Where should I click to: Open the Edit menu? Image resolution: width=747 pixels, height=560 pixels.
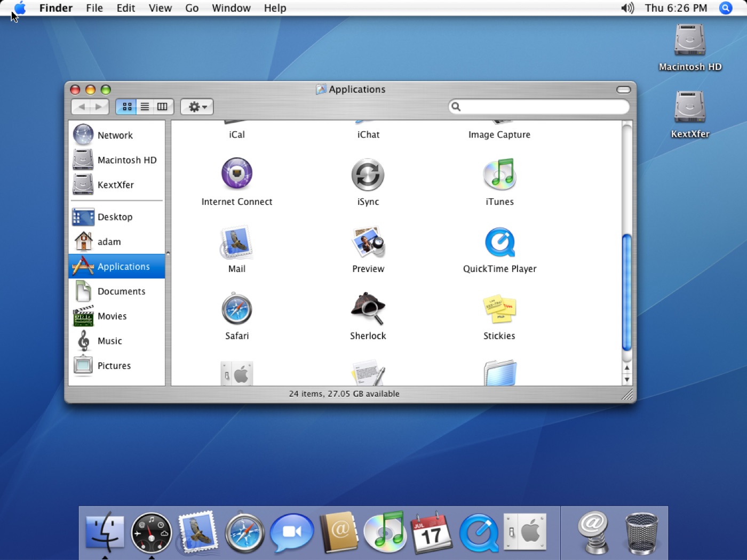click(126, 8)
